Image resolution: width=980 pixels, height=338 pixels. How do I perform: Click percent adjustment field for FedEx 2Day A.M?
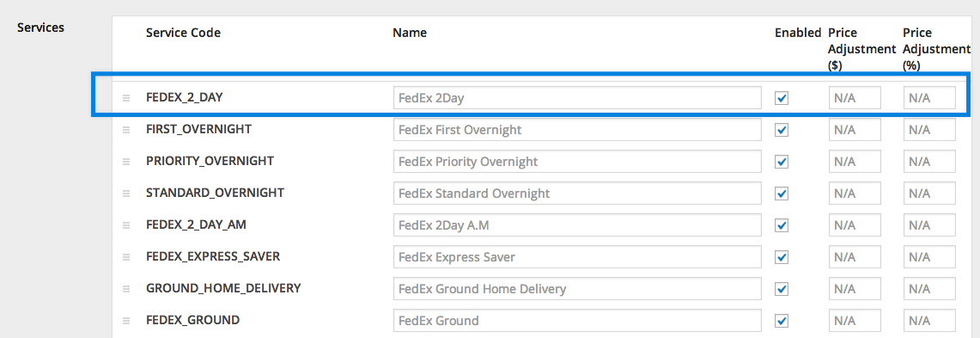click(x=929, y=225)
